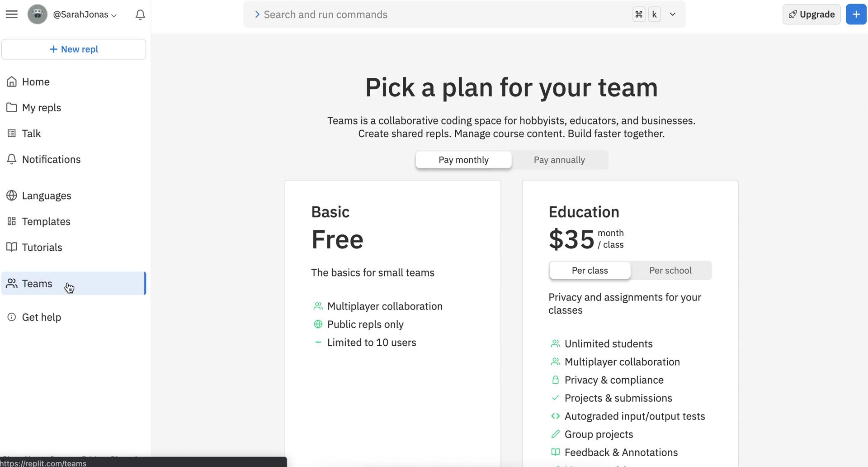Screen dimensions: 868x467
Task: Open Templates from the sidebar
Action: pos(46,221)
